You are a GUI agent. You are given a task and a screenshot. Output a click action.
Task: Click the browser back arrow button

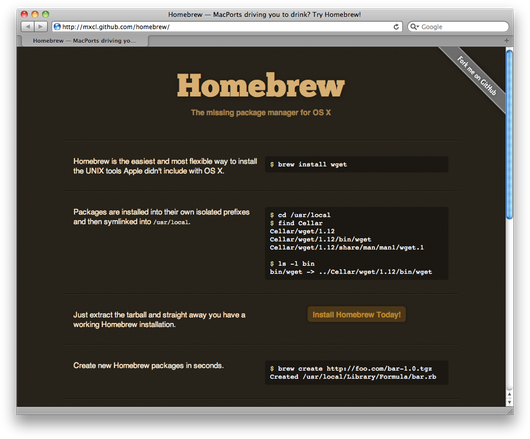click(x=28, y=26)
